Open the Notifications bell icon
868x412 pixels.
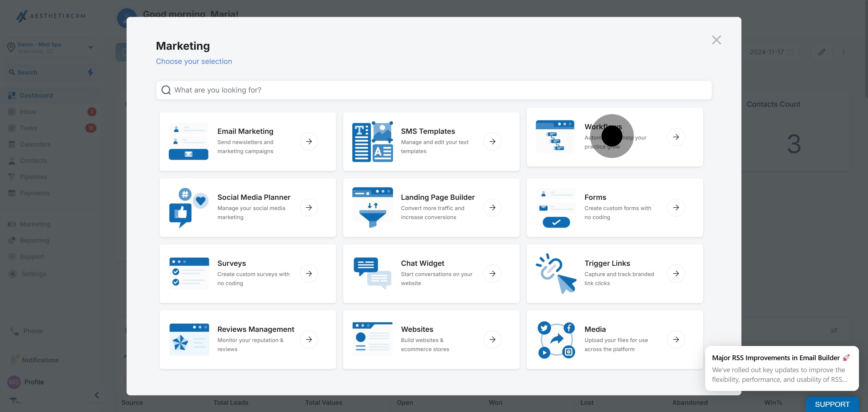click(14, 360)
